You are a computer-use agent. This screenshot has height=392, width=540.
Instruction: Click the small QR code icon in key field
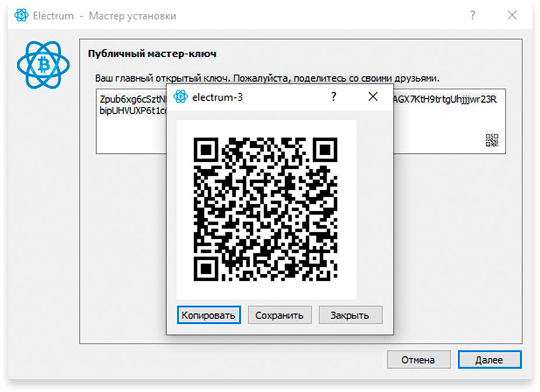click(492, 140)
